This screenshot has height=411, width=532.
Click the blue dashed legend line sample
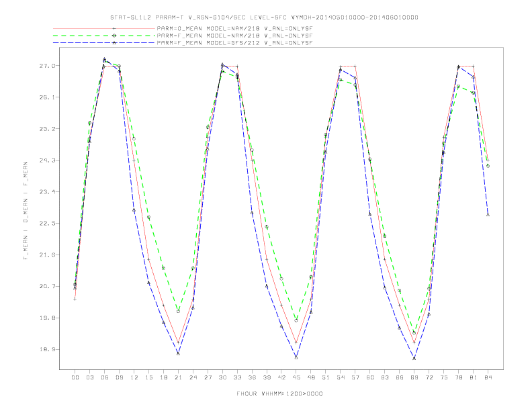pos(104,43)
